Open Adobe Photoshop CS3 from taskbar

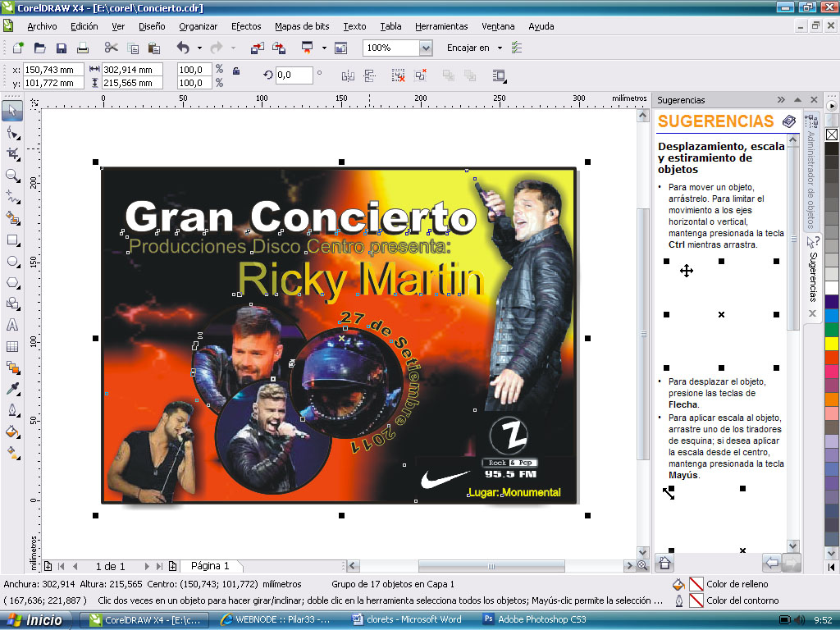[x=535, y=620]
